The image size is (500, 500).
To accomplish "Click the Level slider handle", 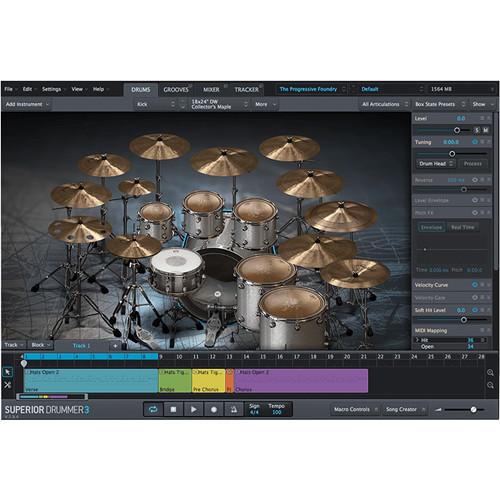I will pyautogui.click(x=457, y=130).
